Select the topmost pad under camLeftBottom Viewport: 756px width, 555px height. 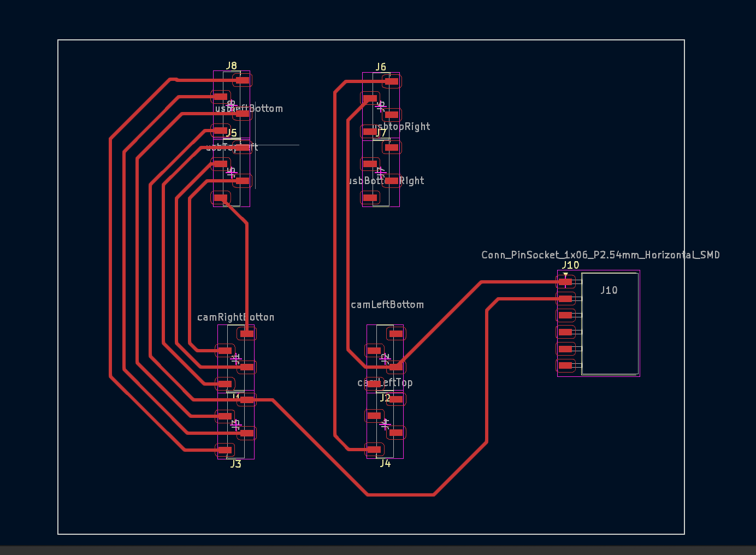pyautogui.click(x=396, y=333)
